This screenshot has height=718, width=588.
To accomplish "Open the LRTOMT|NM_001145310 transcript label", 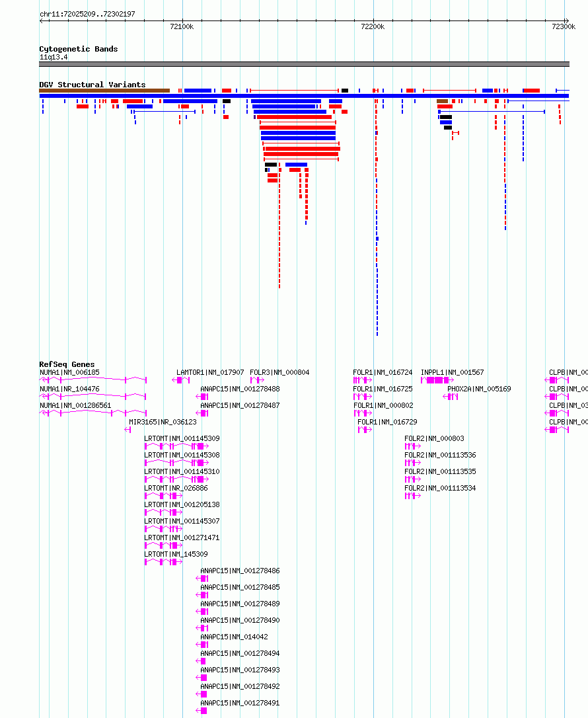I will pos(182,471).
